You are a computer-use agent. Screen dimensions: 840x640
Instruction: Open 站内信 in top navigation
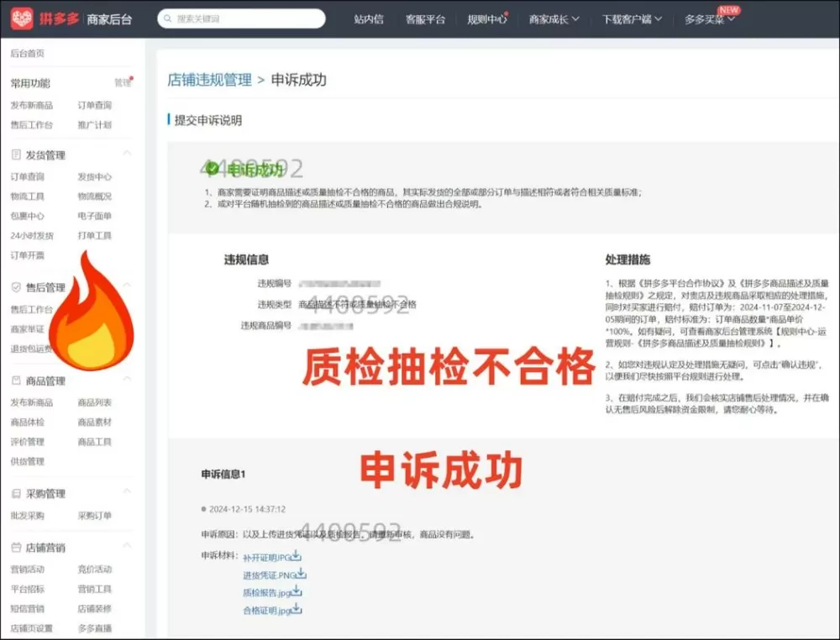tap(369, 19)
